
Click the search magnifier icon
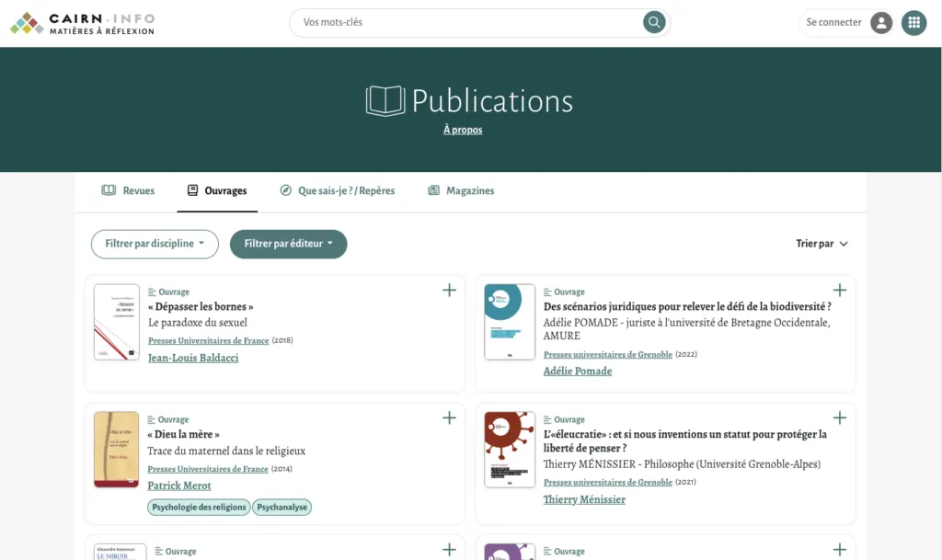[x=654, y=22]
